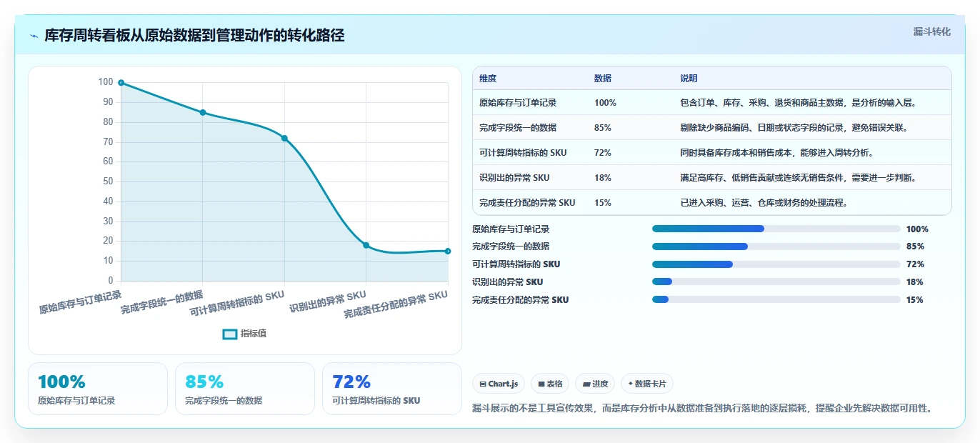The width and height of the screenshot is (980, 443).
Task: Click the 85% progress bar for 完成字段统一的数据
Action: tap(776, 247)
